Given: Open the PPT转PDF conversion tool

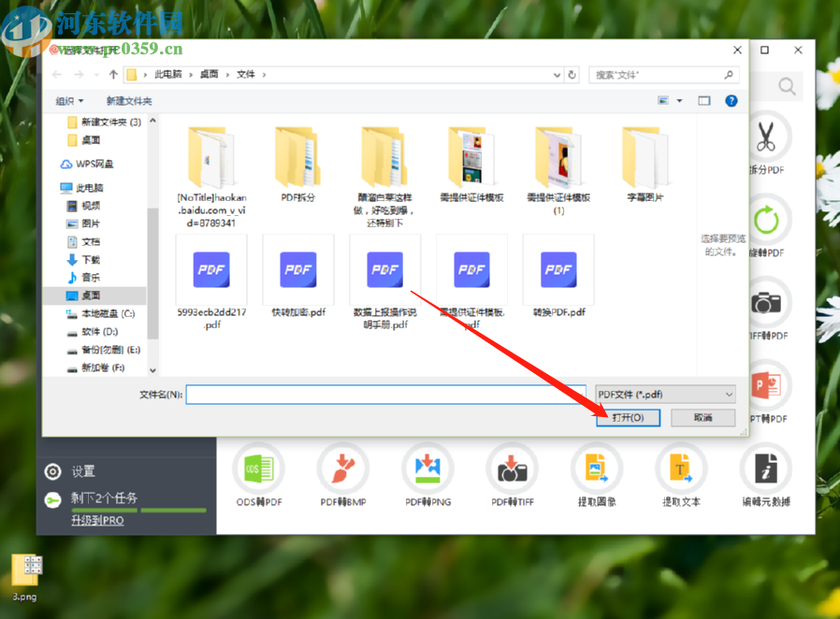Looking at the screenshot, I should point(767,385).
